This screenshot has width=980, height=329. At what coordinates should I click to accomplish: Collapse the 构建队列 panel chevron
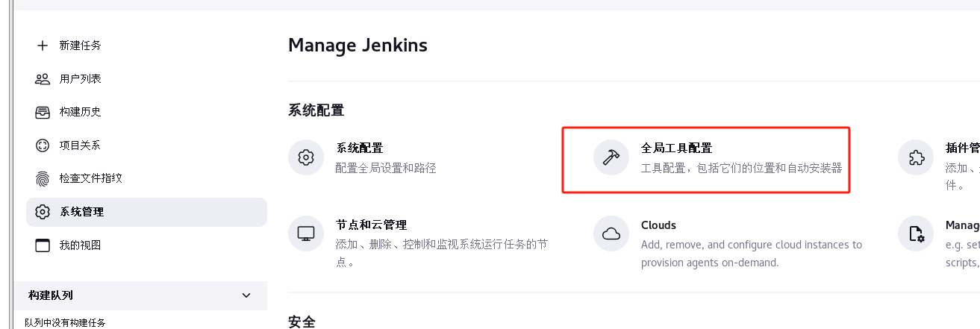pos(246,295)
